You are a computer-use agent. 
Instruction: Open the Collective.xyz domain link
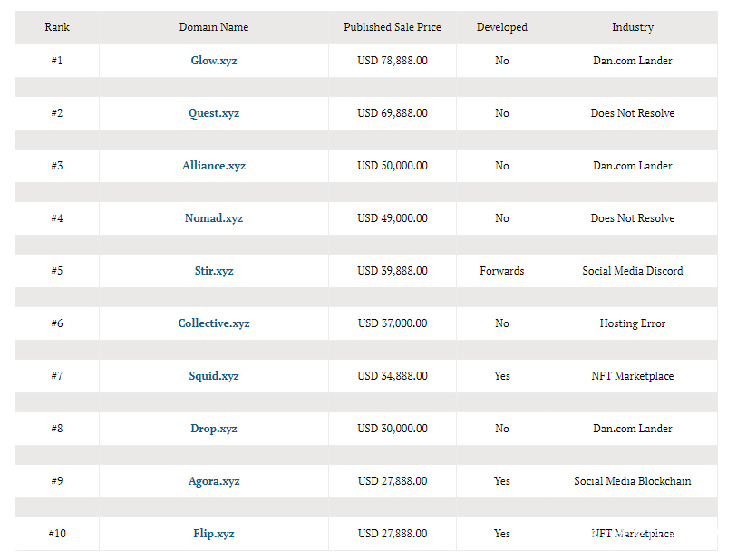[x=213, y=323]
